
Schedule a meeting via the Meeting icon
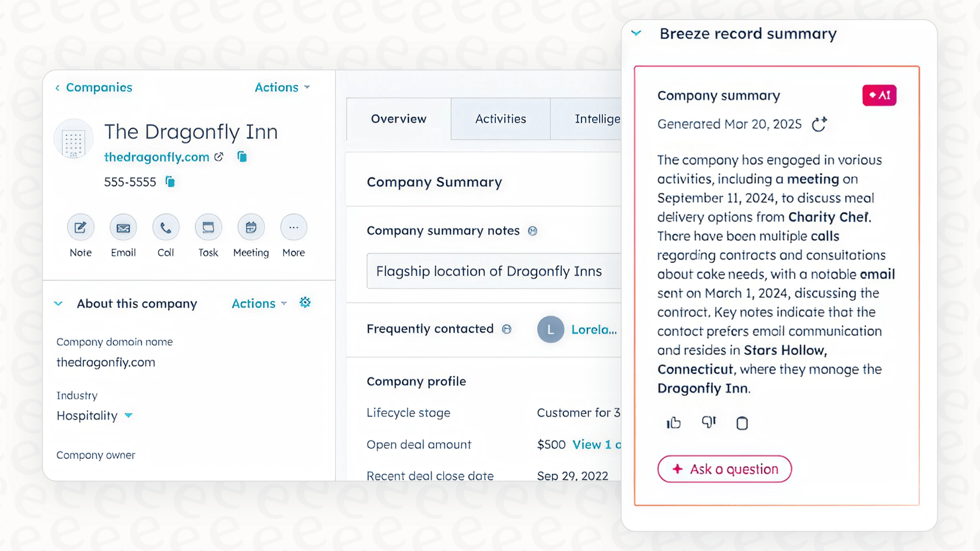point(251,227)
